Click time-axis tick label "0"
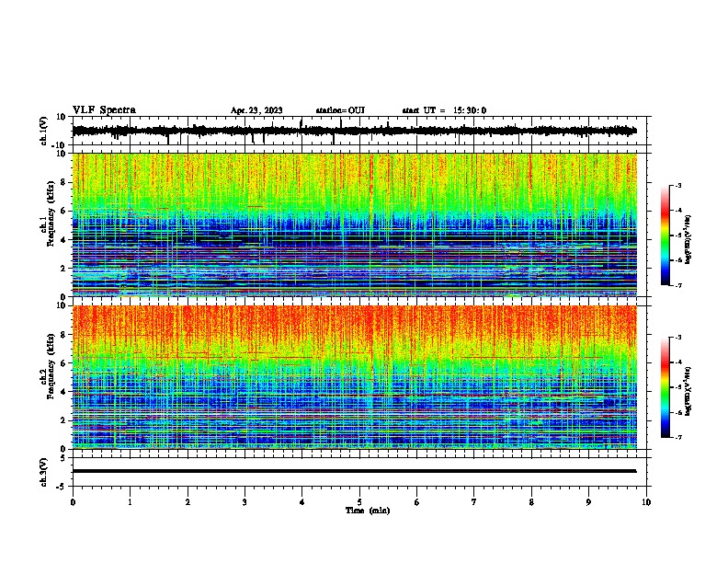Image resolution: width=728 pixels, height=563 pixels. click(73, 502)
